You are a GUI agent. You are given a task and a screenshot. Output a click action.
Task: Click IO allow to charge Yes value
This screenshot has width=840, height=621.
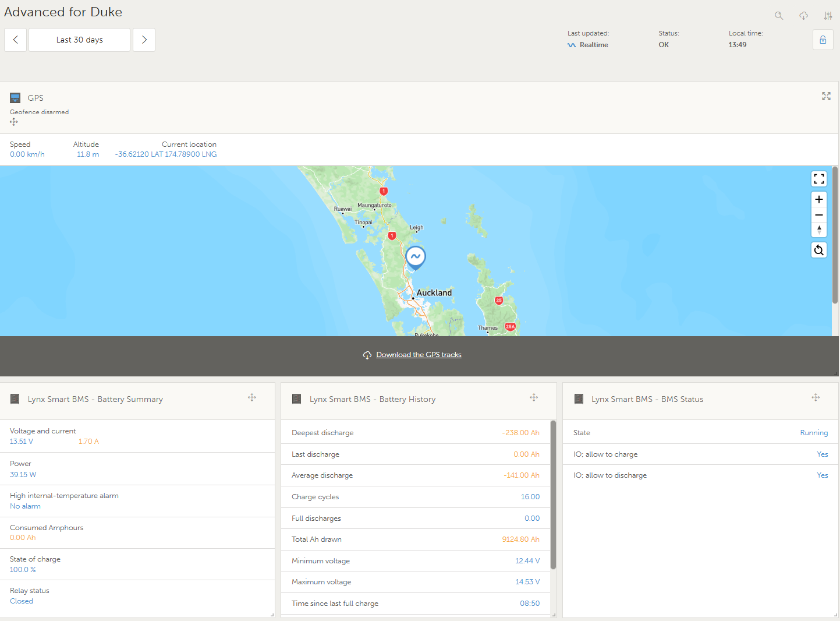822,454
